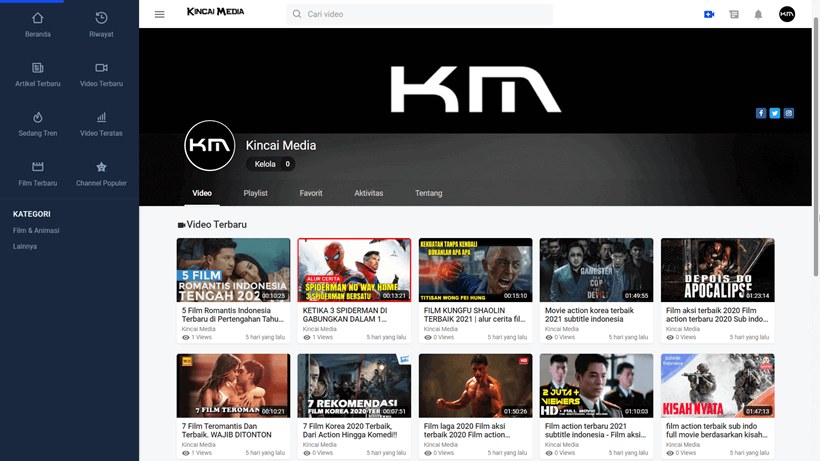The height and width of the screenshot is (461, 820).
Task: Click the search magnifier icon
Action: tap(297, 14)
